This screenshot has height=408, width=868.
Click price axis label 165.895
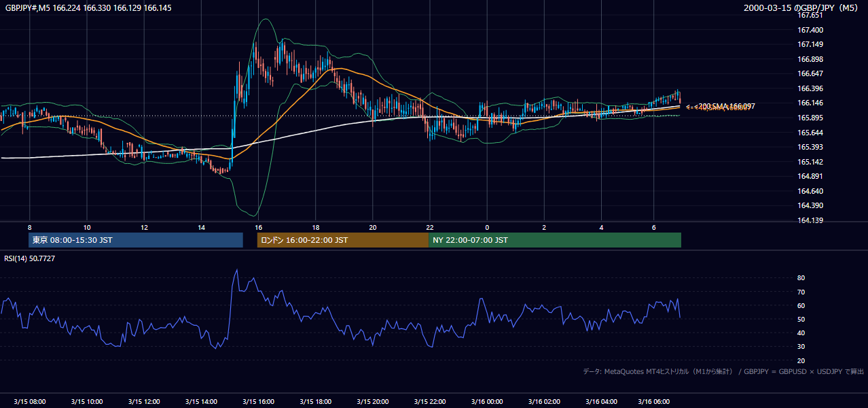point(810,118)
